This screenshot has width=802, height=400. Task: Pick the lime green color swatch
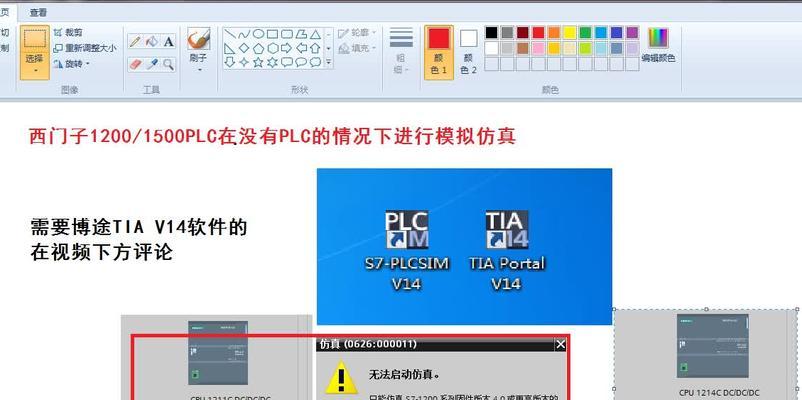click(585, 48)
